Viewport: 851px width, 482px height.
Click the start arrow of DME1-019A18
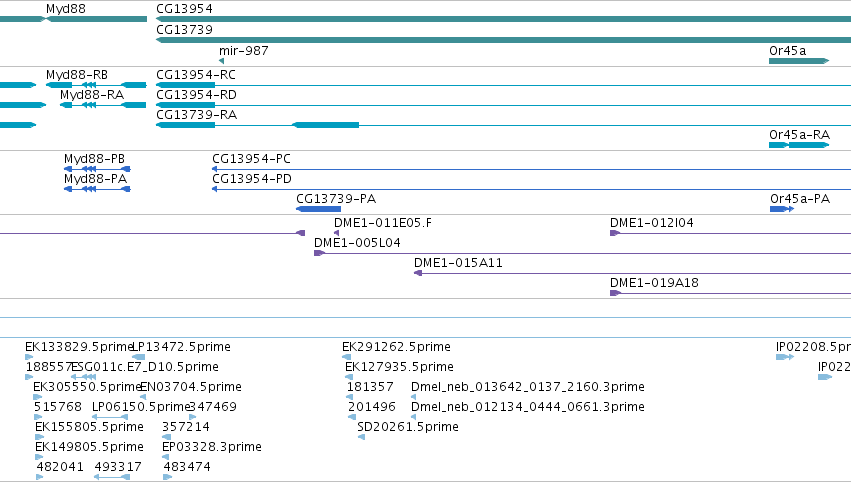click(615, 293)
